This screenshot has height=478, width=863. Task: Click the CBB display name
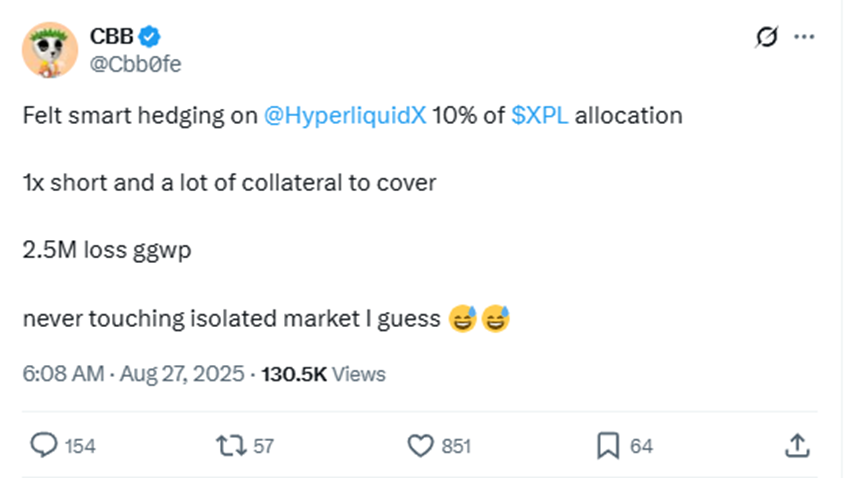coord(111,37)
